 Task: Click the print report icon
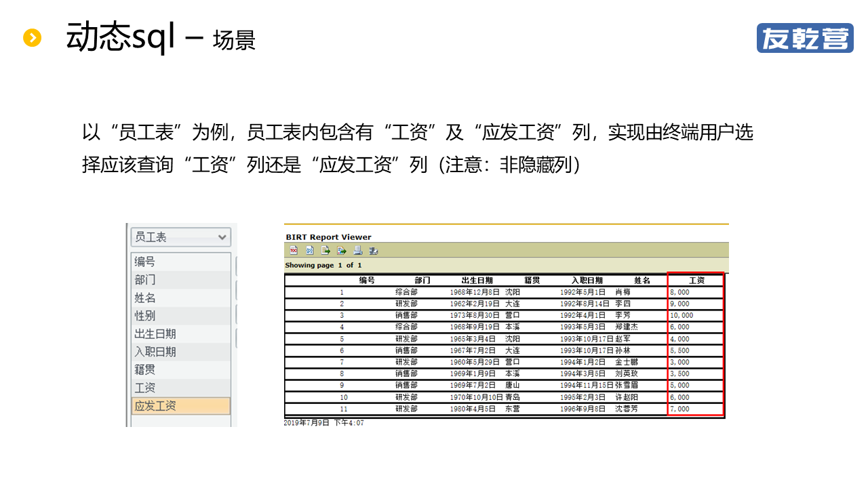tap(357, 250)
